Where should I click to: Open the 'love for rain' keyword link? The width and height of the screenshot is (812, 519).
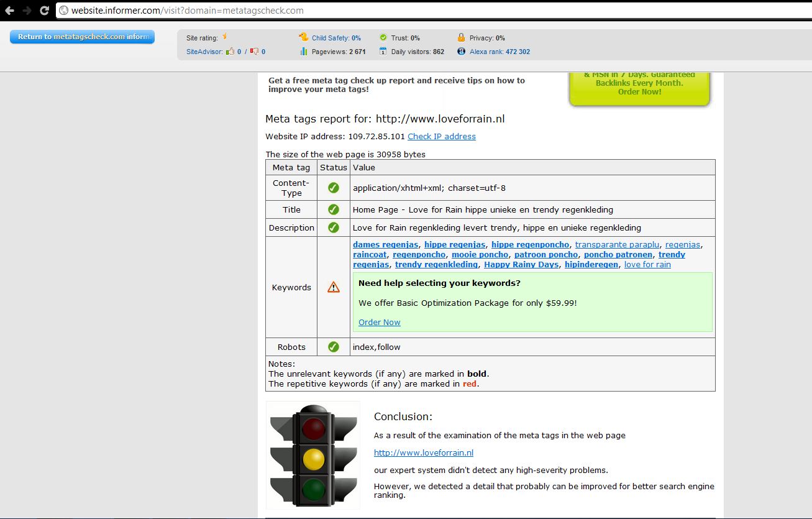coord(647,265)
